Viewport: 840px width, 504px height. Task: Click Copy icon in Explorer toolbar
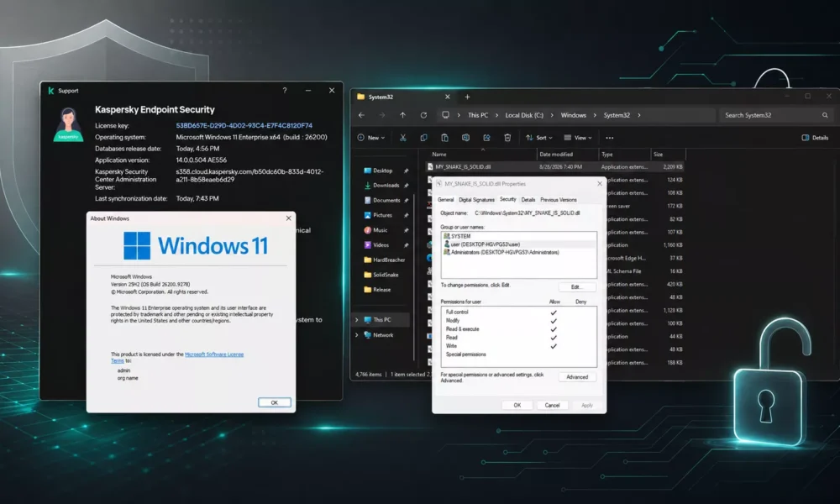[423, 138]
